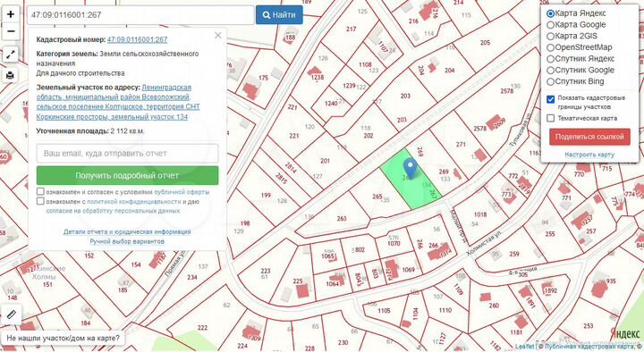Close the parcel info panel
The width and height of the screenshot is (644, 352).
point(218,35)
